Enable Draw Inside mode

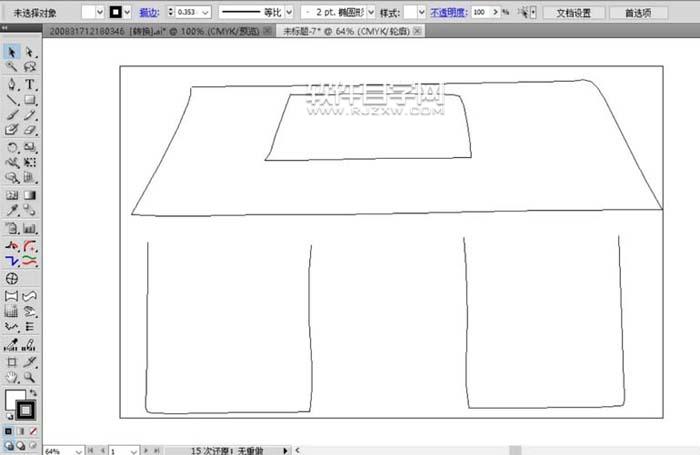tap(33, 445)
